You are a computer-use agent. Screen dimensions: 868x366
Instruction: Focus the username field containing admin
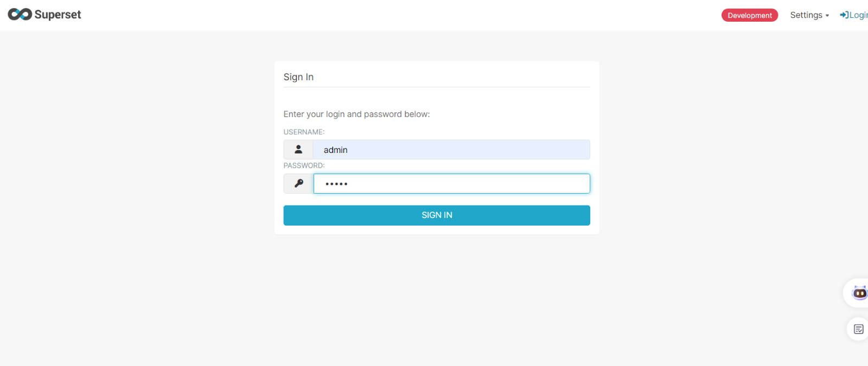tap(451, 150)
